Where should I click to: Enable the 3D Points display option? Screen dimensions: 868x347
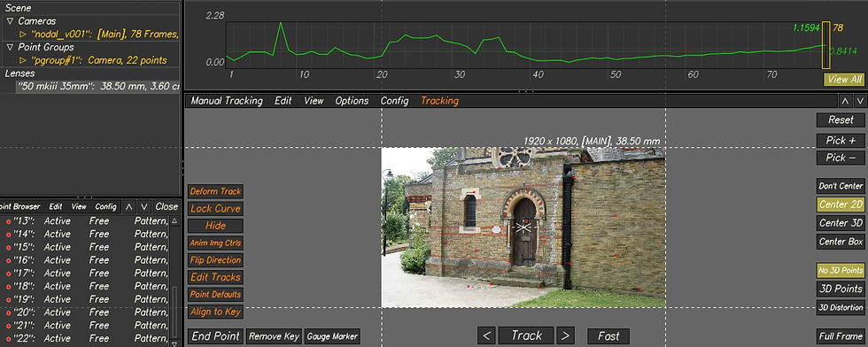pos(841,289)
